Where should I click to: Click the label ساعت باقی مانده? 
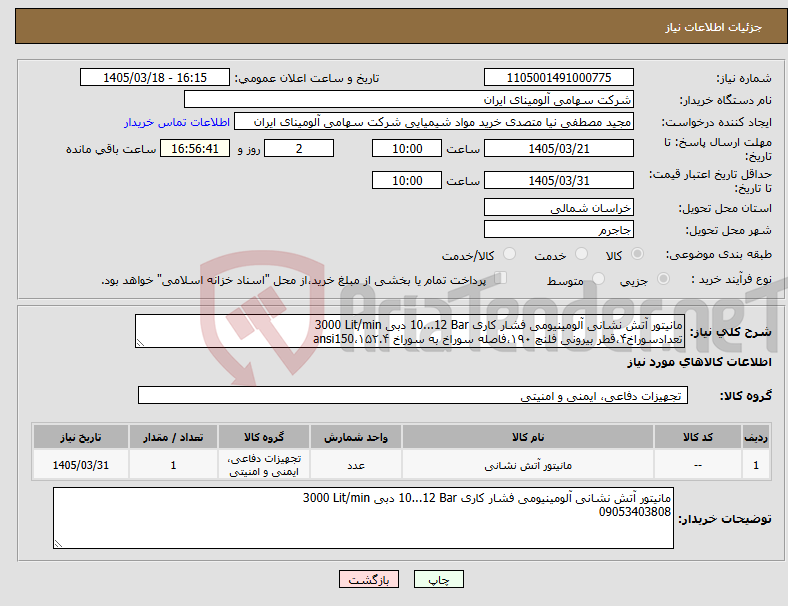pyautogui.click(x=111, y=149)
